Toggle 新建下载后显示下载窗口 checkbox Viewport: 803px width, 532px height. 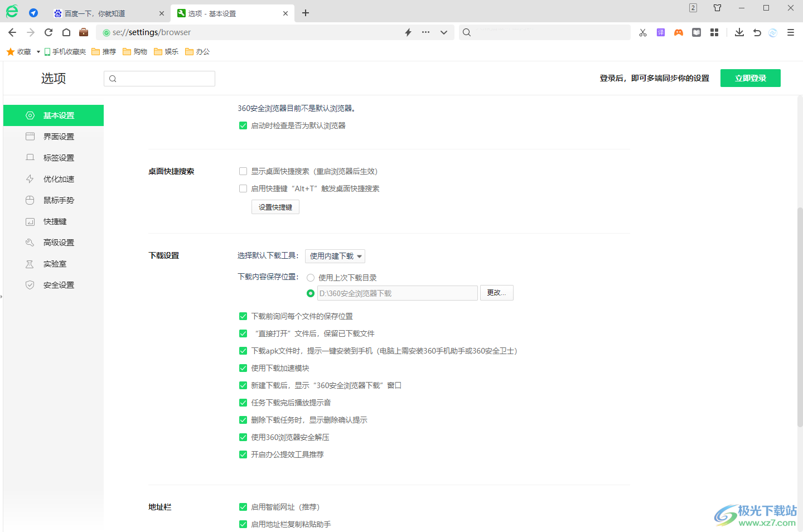tap(243, 385)
